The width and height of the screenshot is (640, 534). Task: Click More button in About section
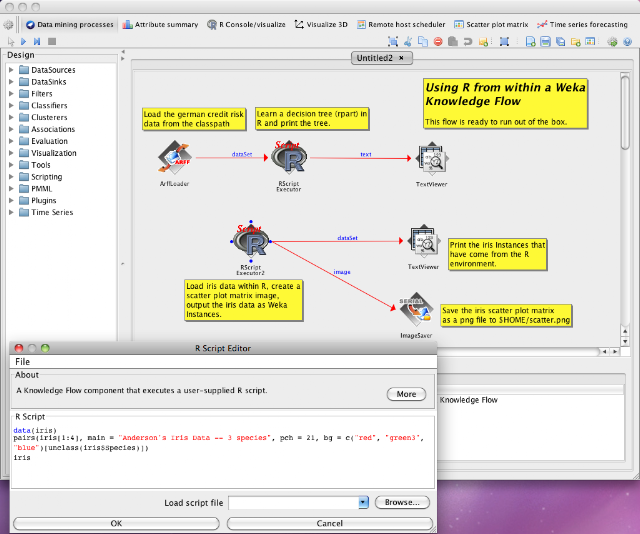pos(406,394)
